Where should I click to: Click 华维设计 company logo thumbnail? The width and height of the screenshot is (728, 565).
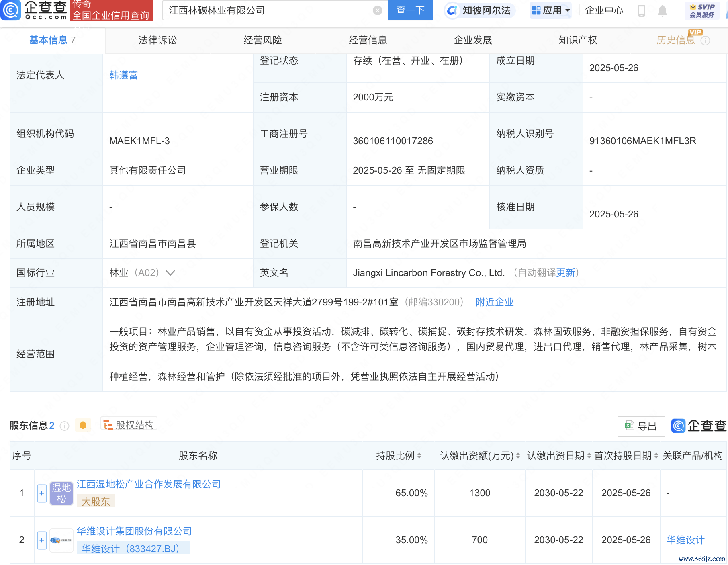tap(61, 540)
